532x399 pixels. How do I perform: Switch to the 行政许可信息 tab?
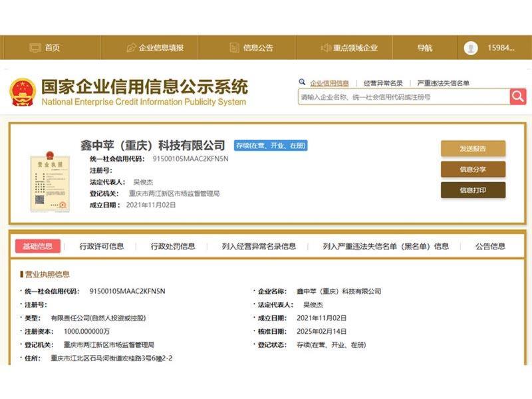tap(102, 246)
